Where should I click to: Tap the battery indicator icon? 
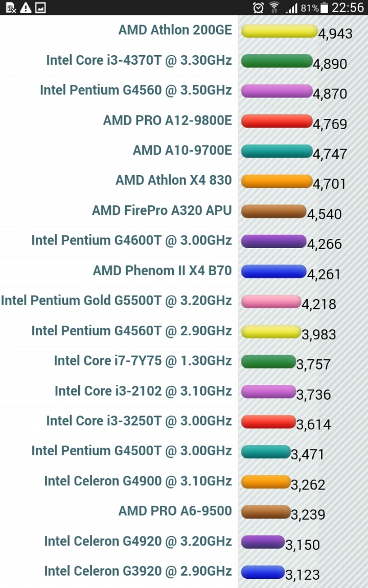click(325, 8)
